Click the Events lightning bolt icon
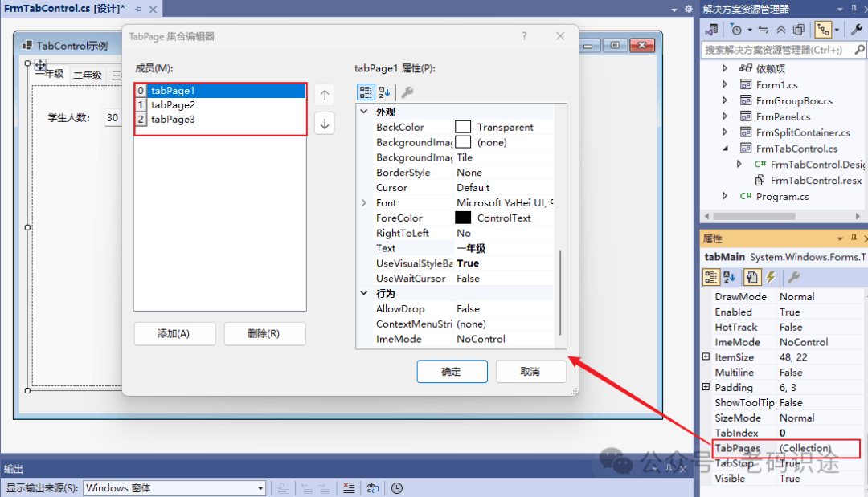 coord(771,277)
